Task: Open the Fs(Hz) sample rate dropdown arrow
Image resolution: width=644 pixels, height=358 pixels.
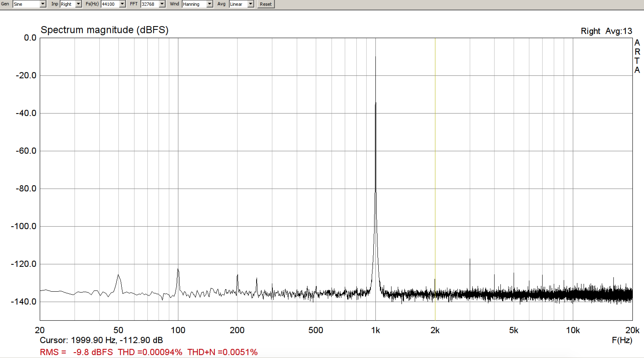Action: tap(122, 4)
